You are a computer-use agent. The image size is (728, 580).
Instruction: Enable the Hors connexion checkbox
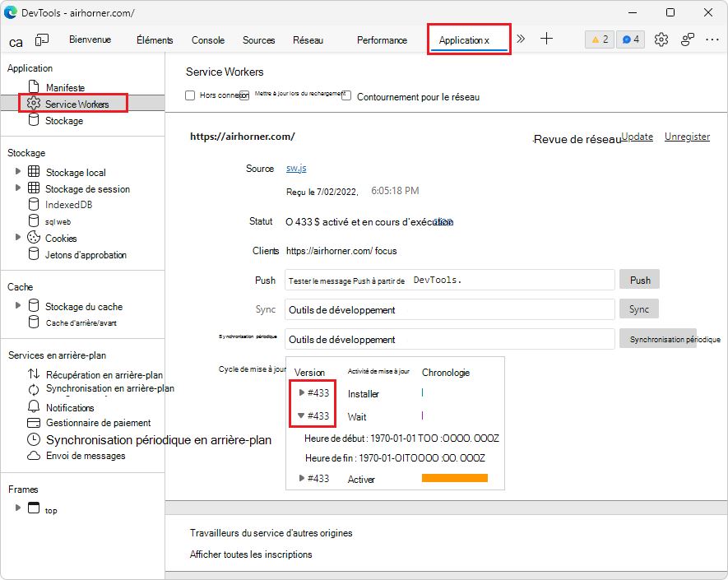pyautogui.click(x=191, y=95)
